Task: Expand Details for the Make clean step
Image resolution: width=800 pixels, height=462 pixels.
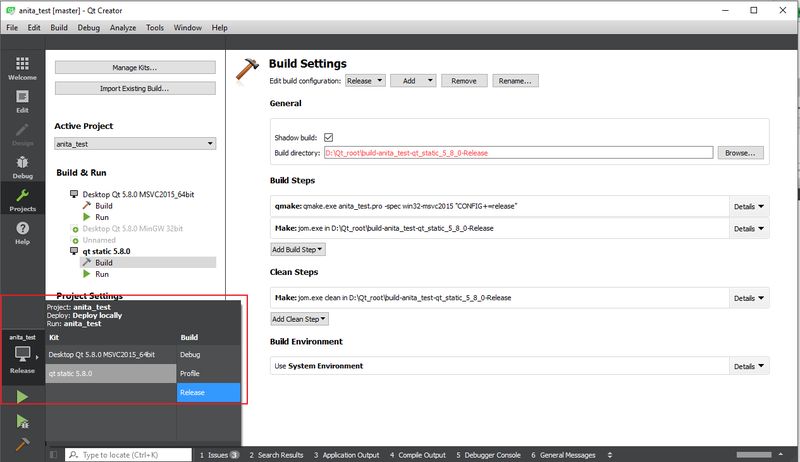Action: [x=748, y=298]
